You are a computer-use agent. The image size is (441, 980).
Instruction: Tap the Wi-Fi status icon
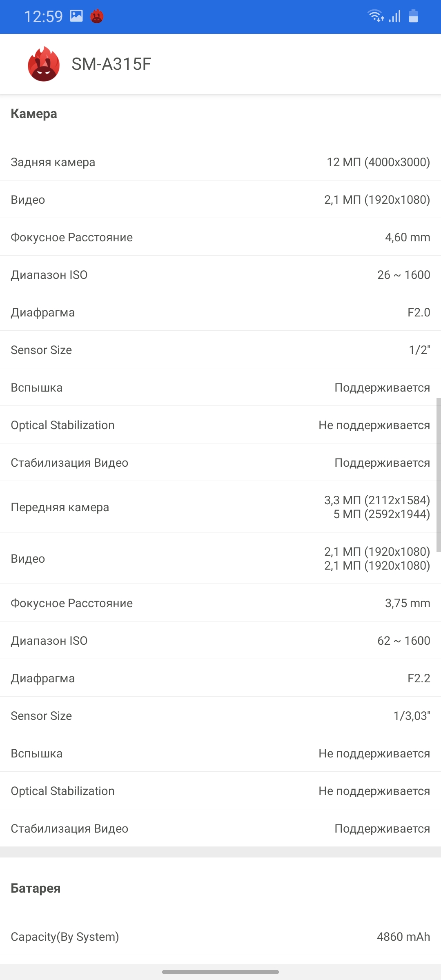click(x=376, y=16)
